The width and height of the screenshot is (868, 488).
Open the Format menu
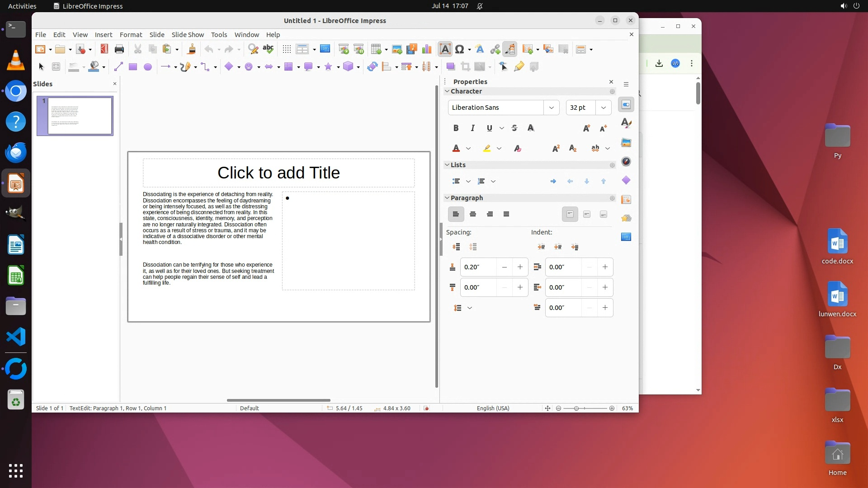131,35
